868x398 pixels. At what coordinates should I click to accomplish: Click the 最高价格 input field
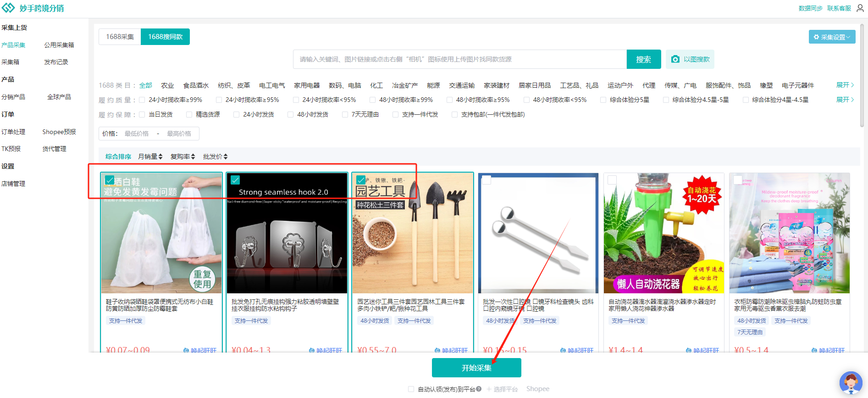[179, 134]
